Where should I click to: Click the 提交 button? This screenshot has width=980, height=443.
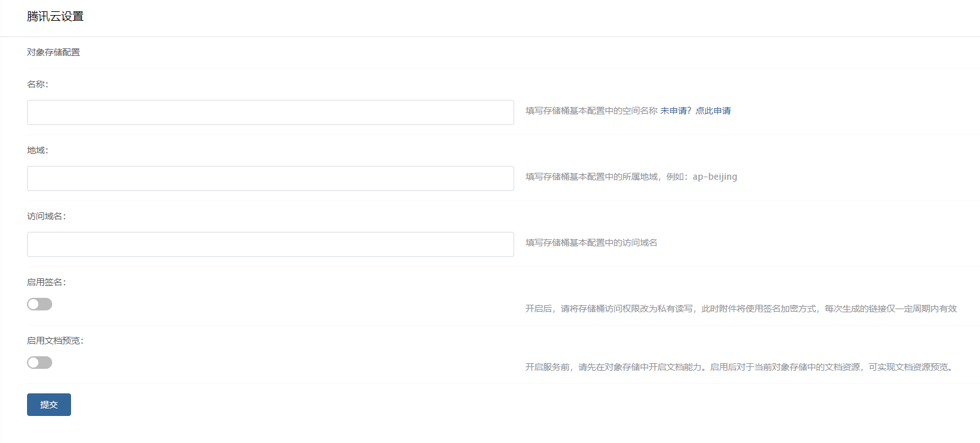(x=49, y=405)
